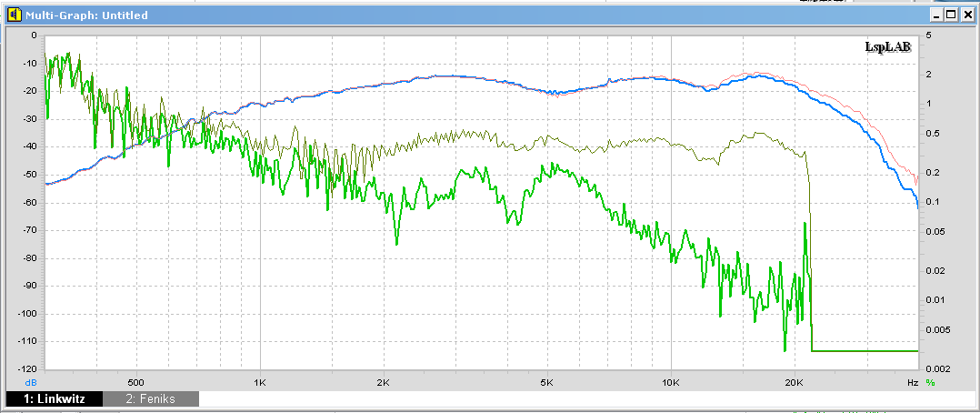Select the 1: Linkwitz tab
980x413 pixels.
click(55, 398)
